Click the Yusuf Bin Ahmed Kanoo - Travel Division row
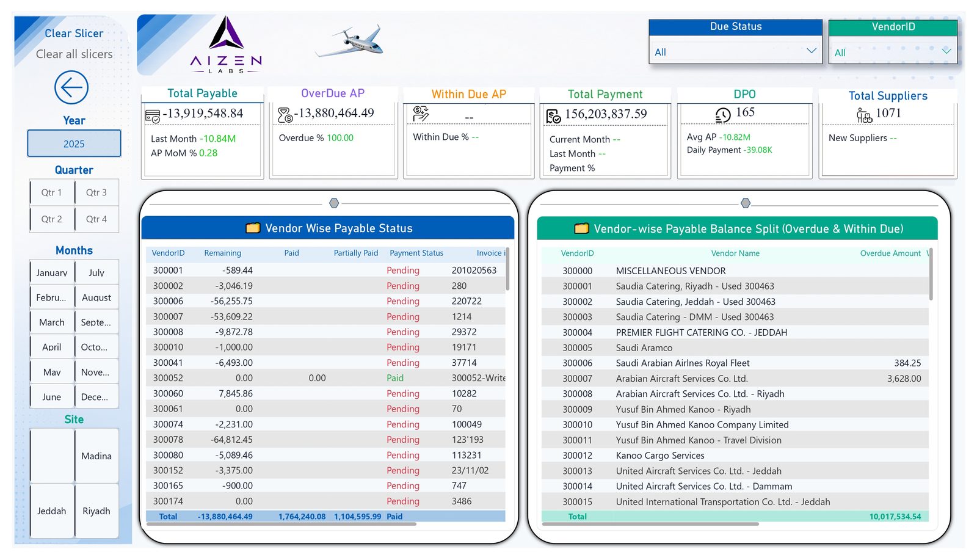977x560 pixels. pyautogui.click(x=735, y=440)
